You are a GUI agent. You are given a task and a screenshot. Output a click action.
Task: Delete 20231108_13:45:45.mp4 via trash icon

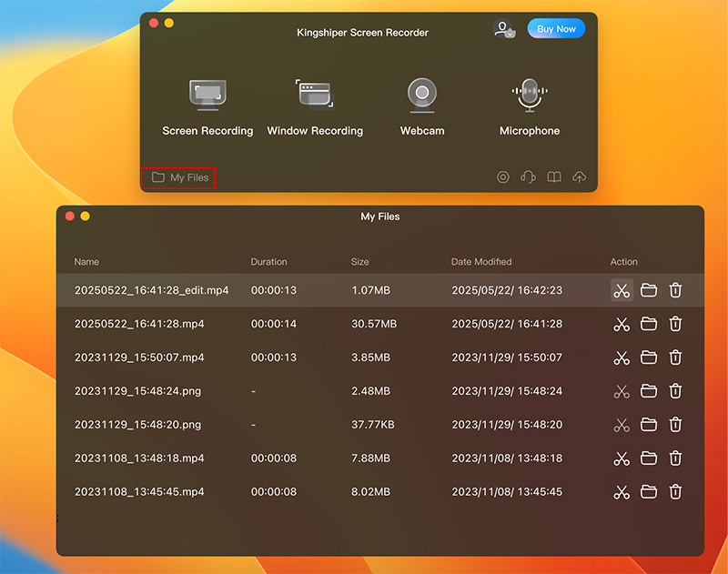tap(675, 492)
